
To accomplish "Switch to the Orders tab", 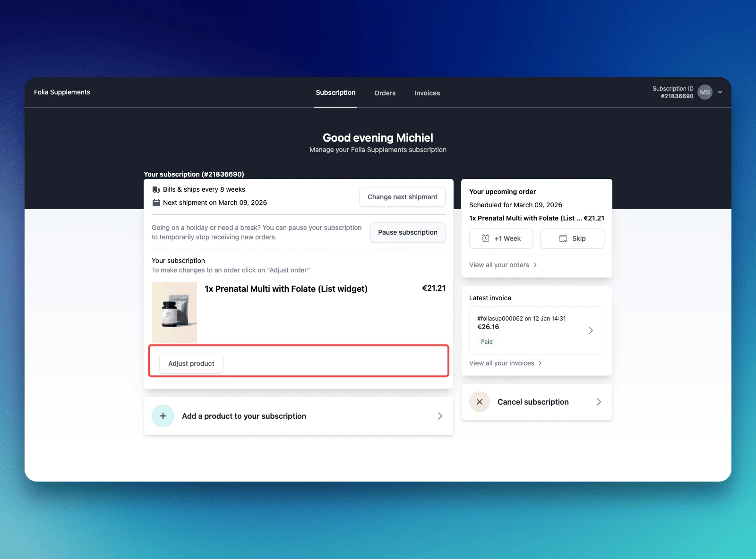I will point(385,93).
